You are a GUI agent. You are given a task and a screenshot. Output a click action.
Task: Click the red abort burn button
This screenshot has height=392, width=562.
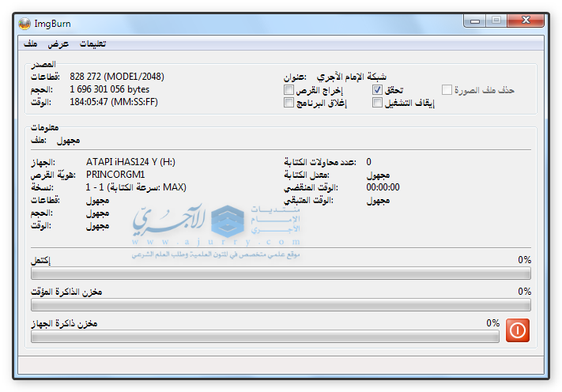pyautogui.click(x=518, y=330)
